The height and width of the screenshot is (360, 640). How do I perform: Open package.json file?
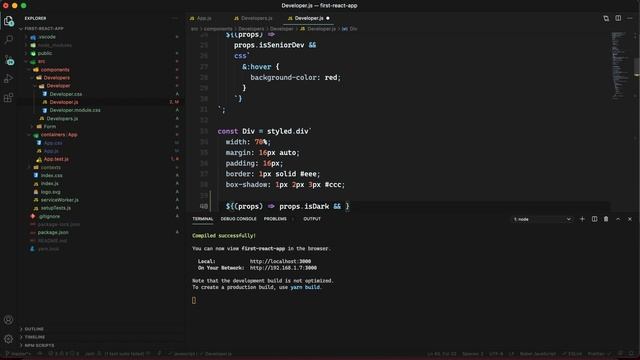[53, 233]
